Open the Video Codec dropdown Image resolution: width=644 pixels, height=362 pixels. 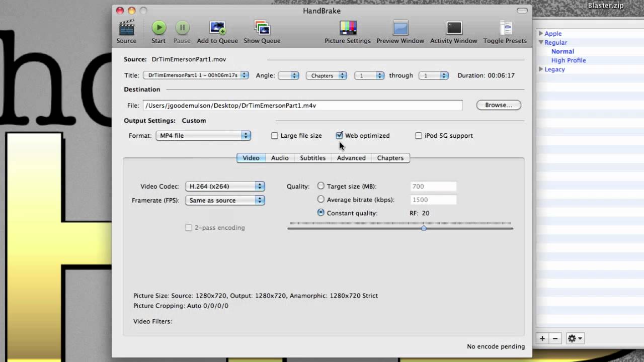click(225, 186)
